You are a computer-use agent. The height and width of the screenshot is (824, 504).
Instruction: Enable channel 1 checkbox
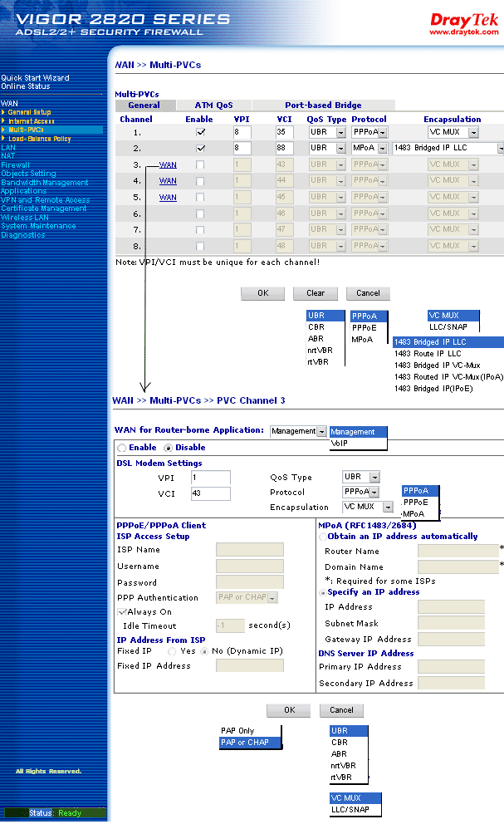coord(200,132)
